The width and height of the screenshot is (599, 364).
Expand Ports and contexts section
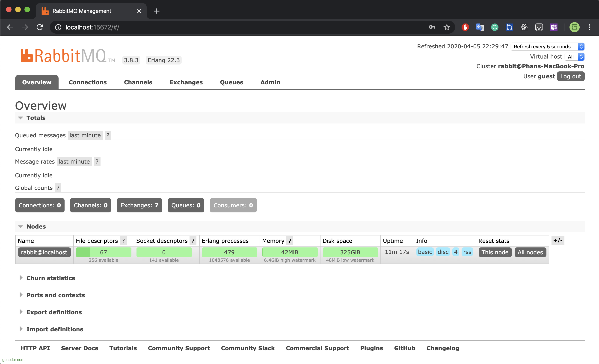click(52, 295)
